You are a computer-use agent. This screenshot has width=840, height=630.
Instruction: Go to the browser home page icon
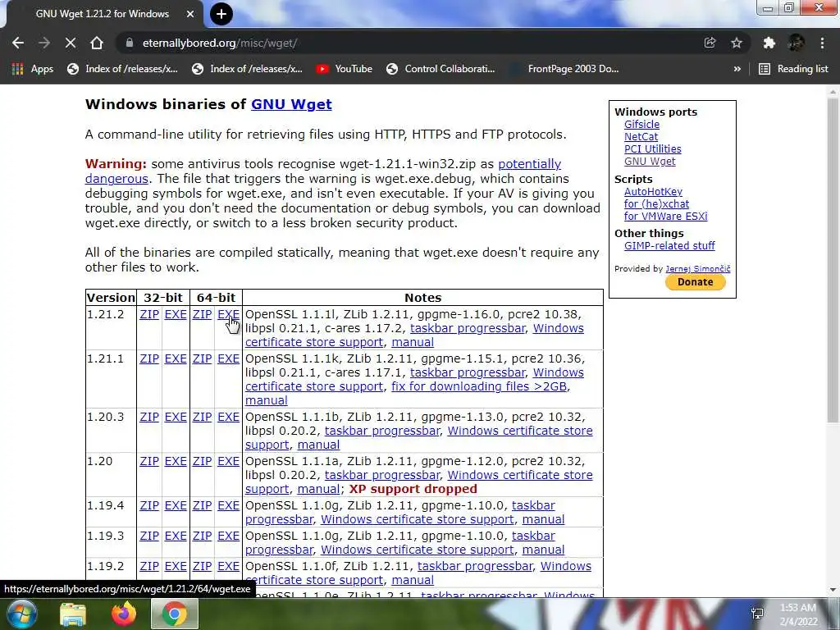pos(97,43)
